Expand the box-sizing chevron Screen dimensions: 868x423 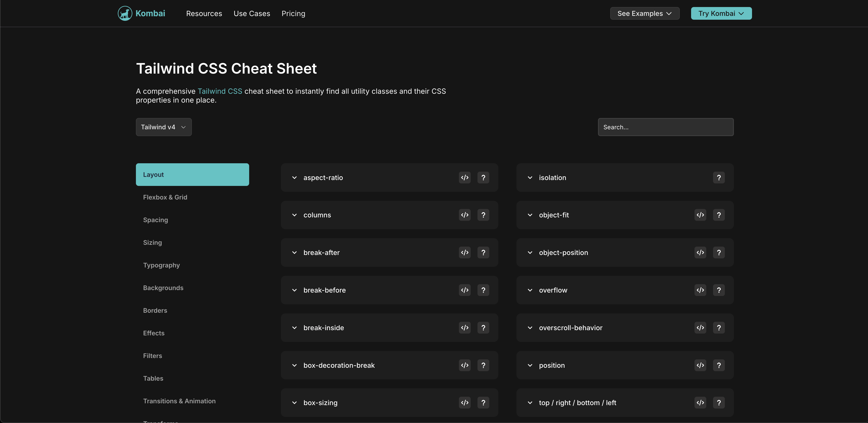tap(294, 402)
